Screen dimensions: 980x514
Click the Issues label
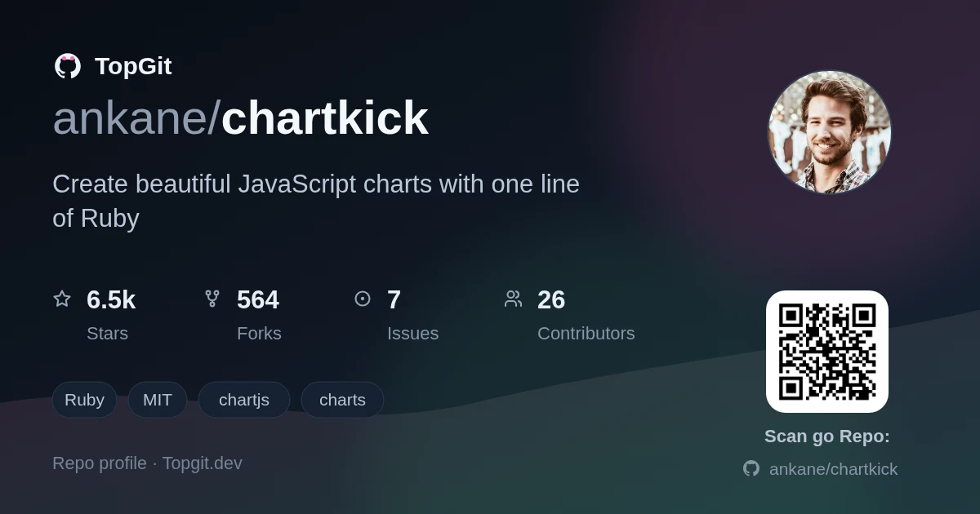(x=412, y=334)
